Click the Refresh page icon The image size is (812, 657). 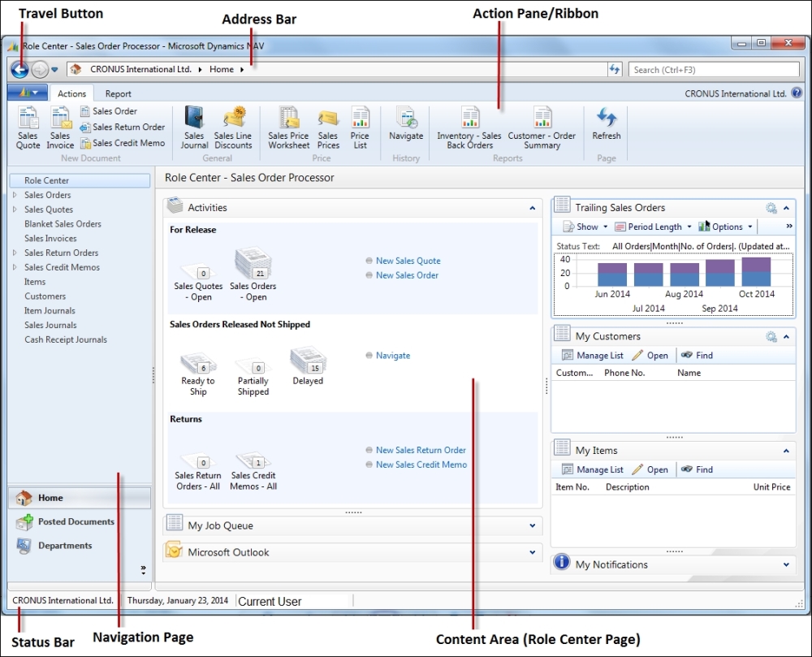(x=607, y=123)
